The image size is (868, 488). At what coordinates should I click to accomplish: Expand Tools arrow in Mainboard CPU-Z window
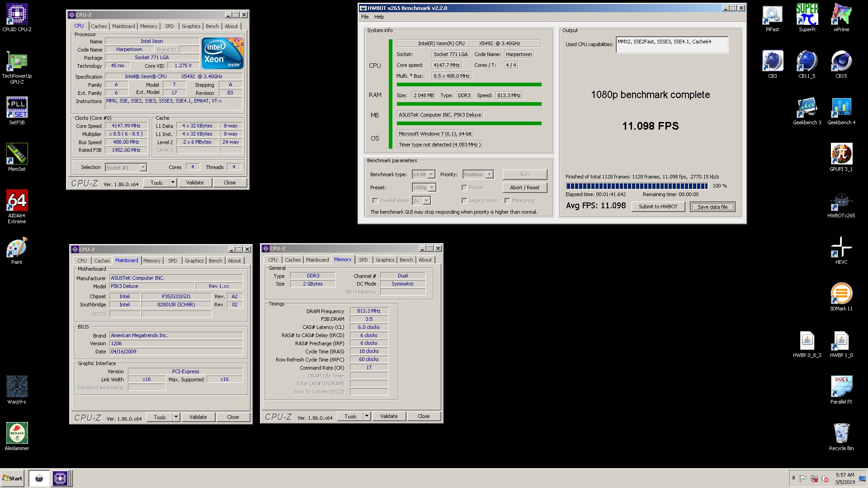(x=176, y=417)
